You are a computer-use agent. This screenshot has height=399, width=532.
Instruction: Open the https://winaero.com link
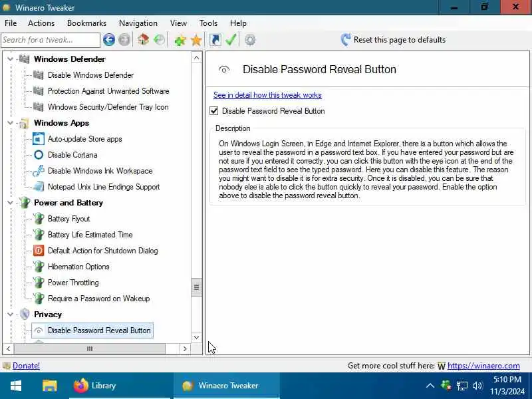pos(483,366)
